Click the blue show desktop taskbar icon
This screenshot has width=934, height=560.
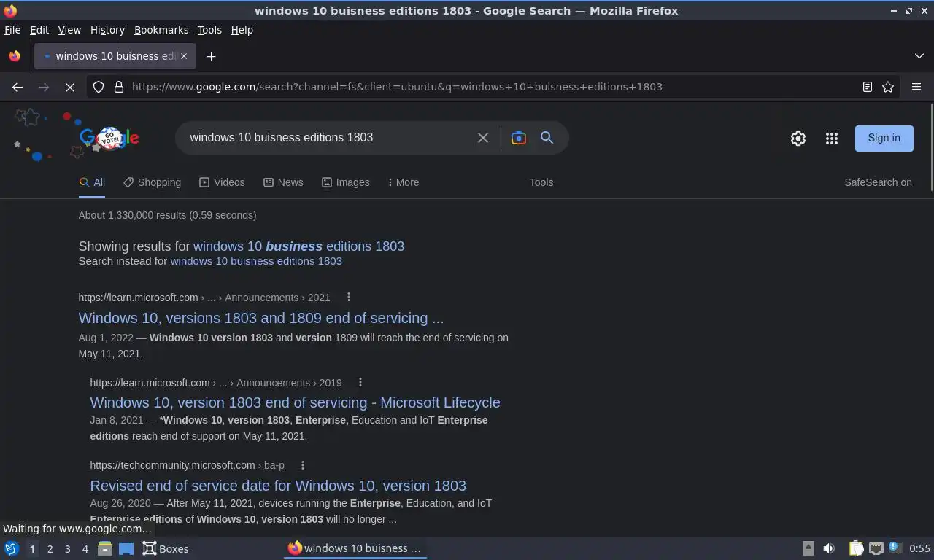coord(126,548)
